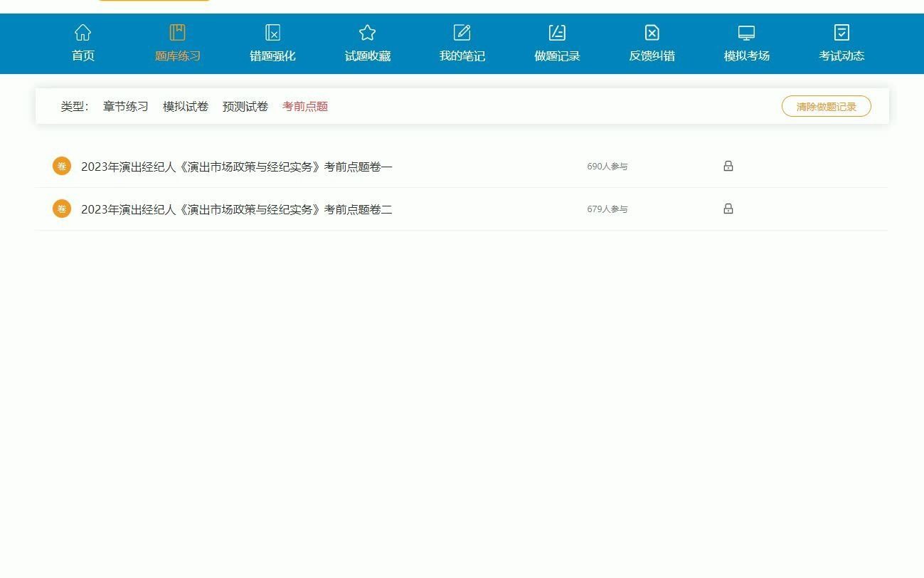Open the 我的笔记 pencil icon
The image size is (924, 578).
click(x=462, y=33)
